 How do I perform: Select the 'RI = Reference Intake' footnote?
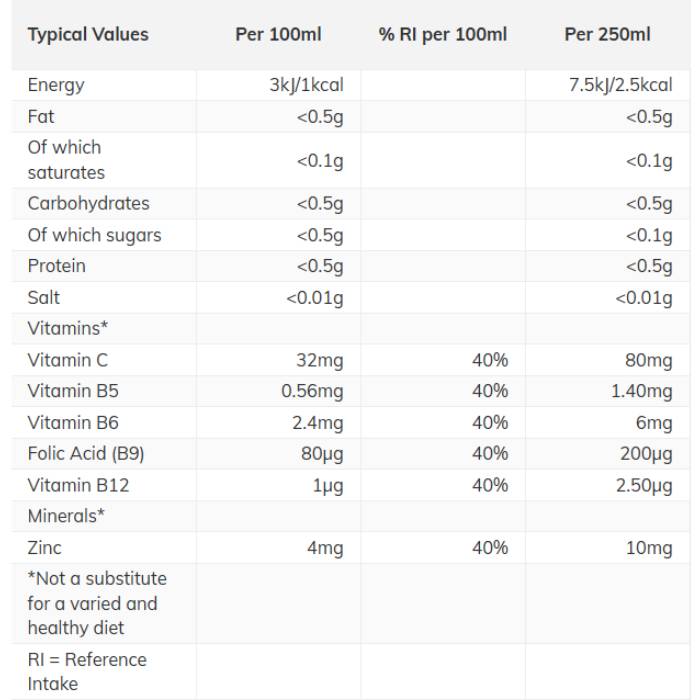pyautogui.click(x=87, y=672)
